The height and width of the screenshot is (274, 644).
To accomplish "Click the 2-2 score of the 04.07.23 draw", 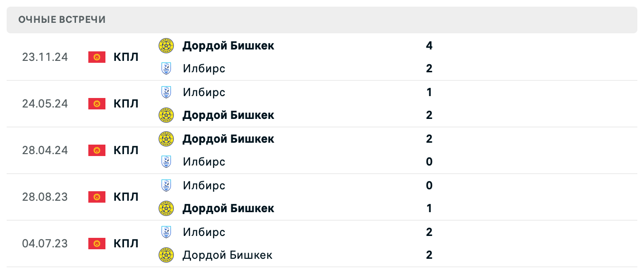I will click(429, 244).
